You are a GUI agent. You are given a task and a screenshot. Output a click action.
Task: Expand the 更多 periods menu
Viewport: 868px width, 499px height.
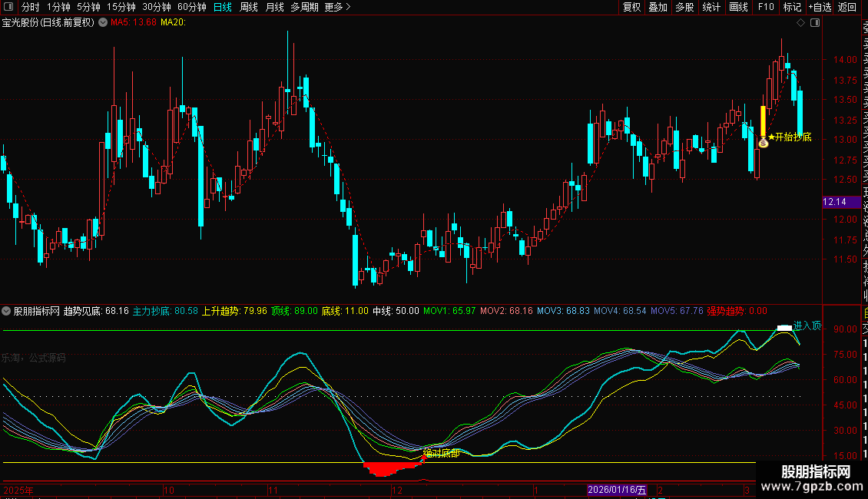click(337, 7)
